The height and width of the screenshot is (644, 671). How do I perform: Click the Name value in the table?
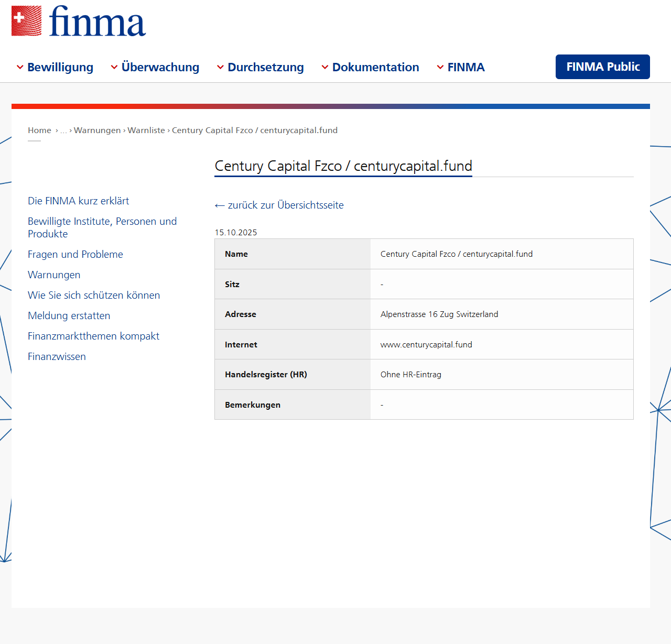coord(457,254)
